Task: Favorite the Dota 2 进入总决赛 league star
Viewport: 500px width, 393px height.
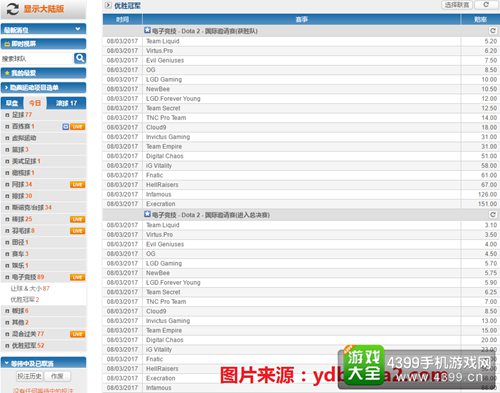Action: (x=147, y=214)
